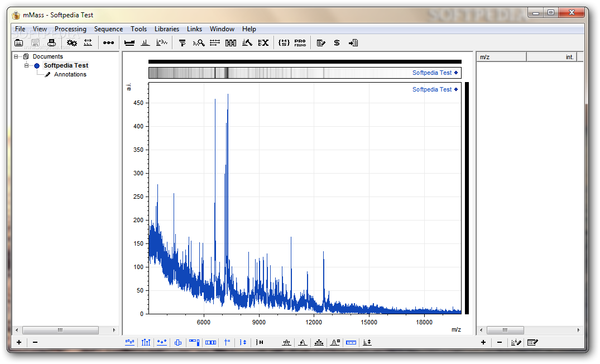
Task: Open compounds search magnifier icon
Action: [199, 43]
